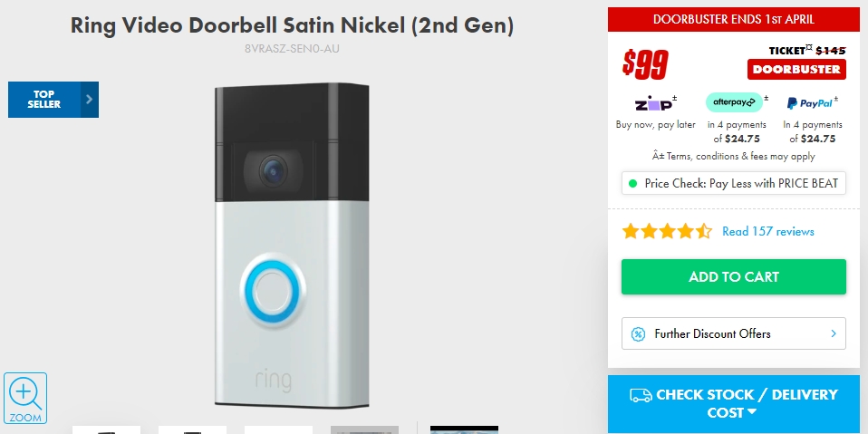Image resolution: width=868 pixels, height=434 pixels.
Task: Click the Zip payment logo
Action: (655, 103)
